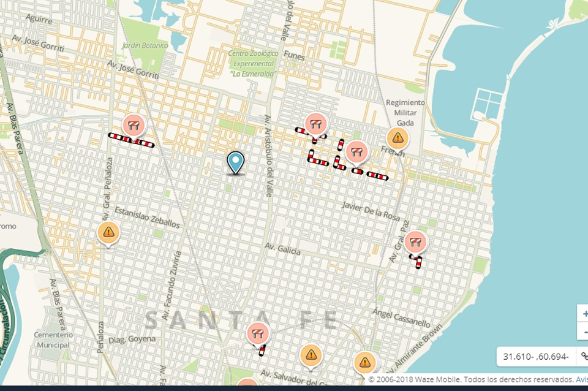
Task: Click the Cementerio Municipal map label
Action: 53,340
